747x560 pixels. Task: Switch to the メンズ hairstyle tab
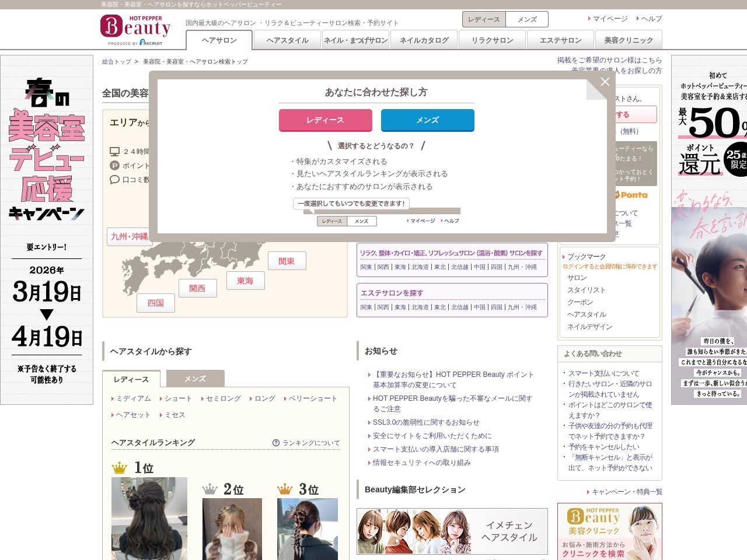pos(195,379)
